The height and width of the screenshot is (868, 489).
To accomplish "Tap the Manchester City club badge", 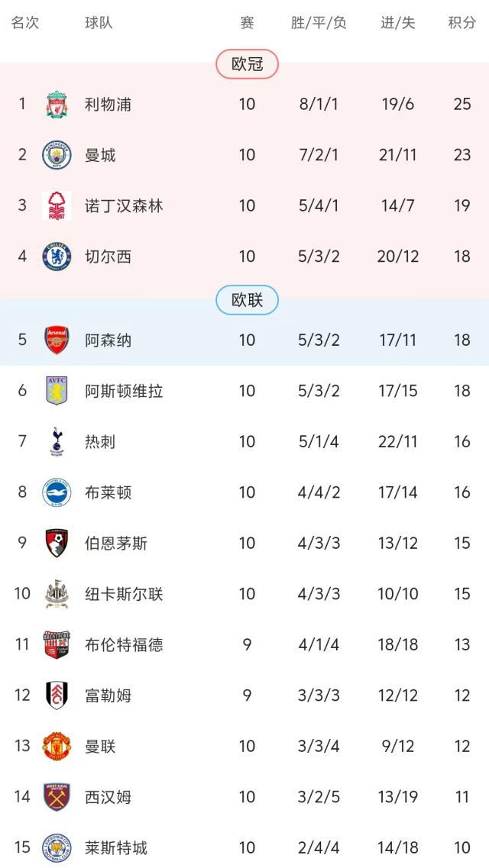I will [x=57, y=155].
